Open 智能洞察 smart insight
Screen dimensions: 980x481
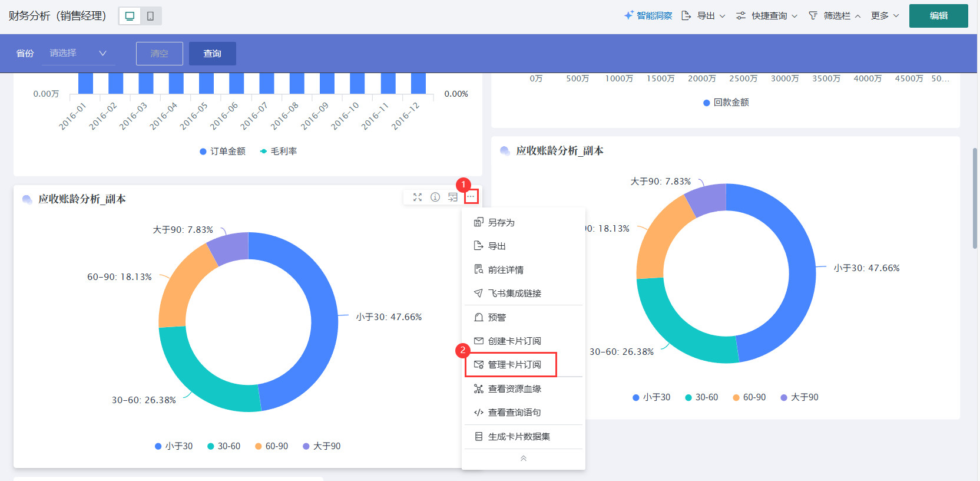click(648, 16)
